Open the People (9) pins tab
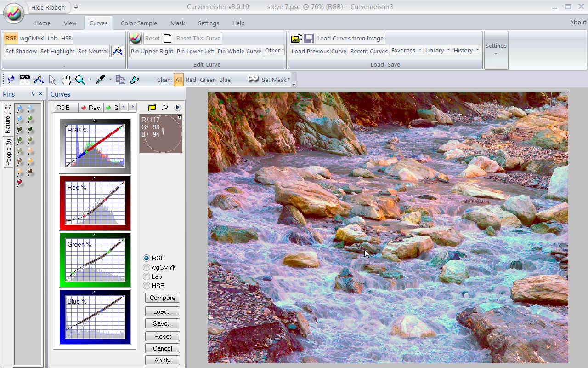This screenshot has height=368, width=588. (x=8, y=153)
